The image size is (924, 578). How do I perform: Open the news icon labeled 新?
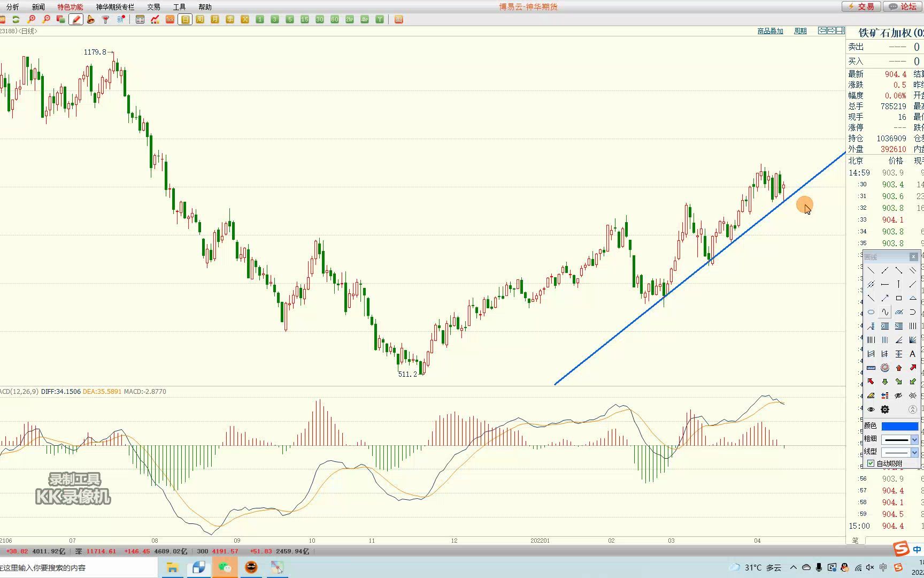pos(121,19)
